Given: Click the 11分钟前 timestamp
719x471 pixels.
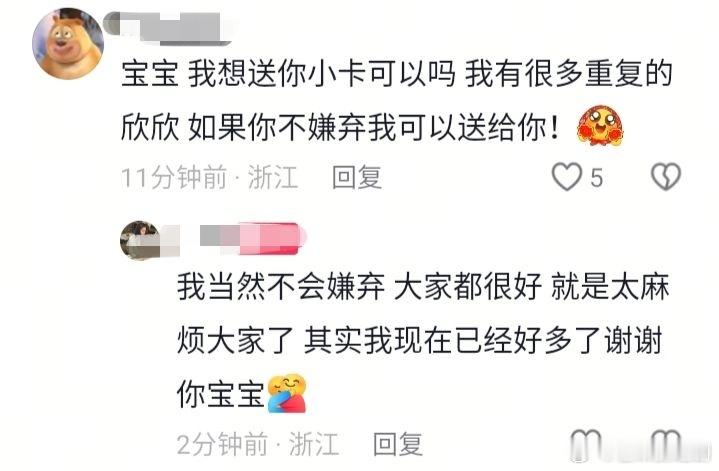Looking at the screenshot, I should pyautogui.click(x=174, y=177).
